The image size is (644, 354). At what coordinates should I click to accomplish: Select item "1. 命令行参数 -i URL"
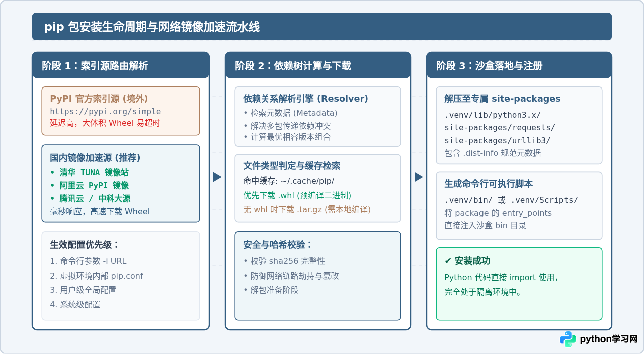point(88,261)
